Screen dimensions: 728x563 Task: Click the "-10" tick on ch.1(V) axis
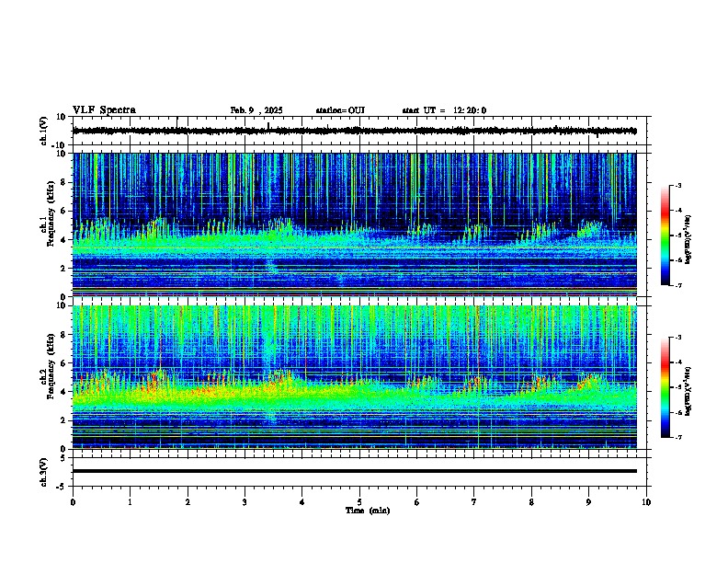60,145
